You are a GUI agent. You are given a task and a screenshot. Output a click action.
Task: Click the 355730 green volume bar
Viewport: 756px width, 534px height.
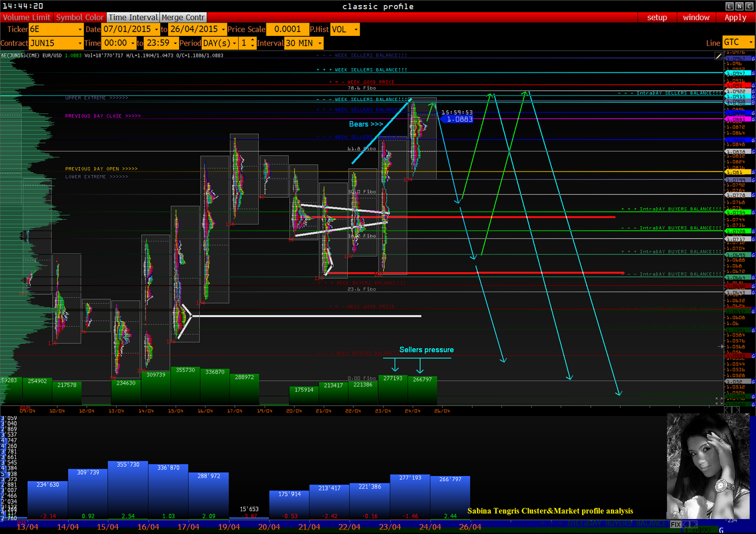(185, 386)
